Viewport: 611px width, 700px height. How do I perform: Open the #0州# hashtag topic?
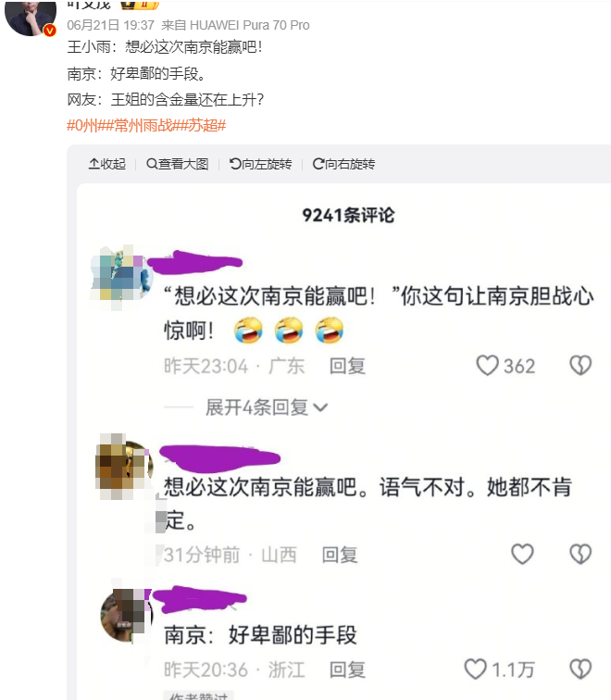82,125
